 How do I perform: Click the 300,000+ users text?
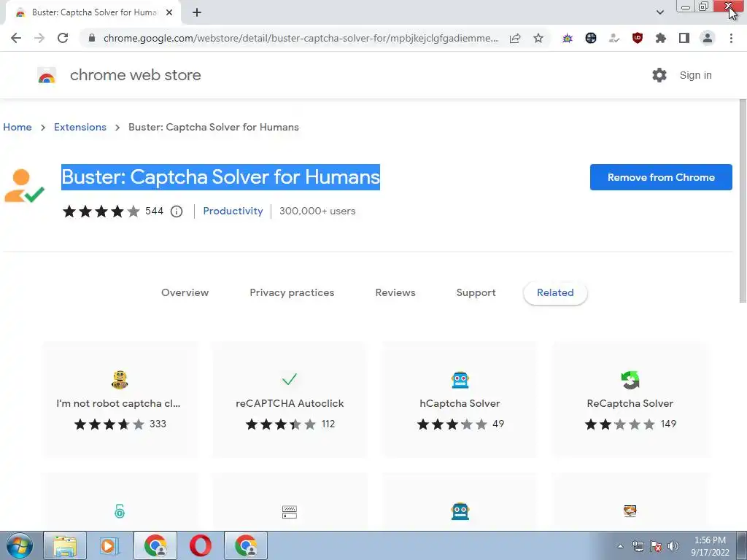pos(317,211)
